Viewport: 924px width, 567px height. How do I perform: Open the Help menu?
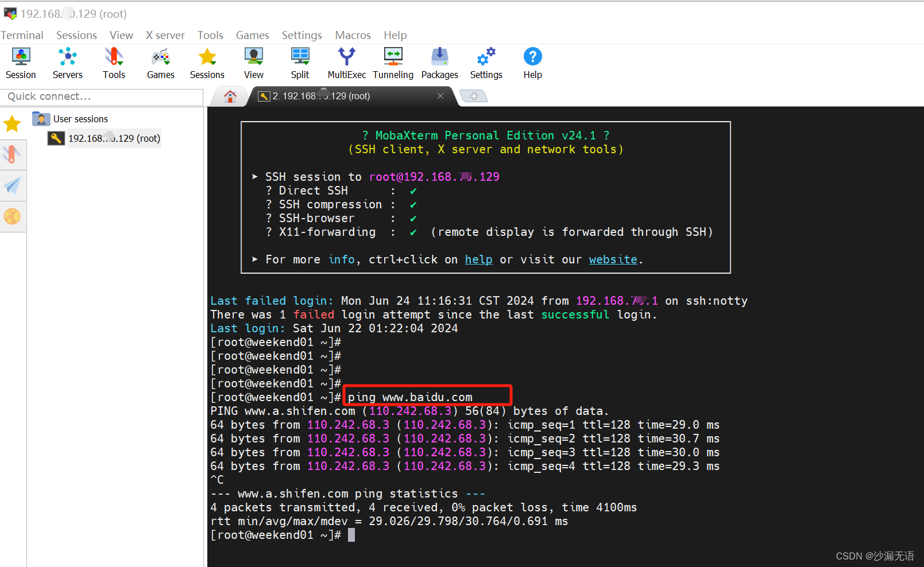(395, 35)
